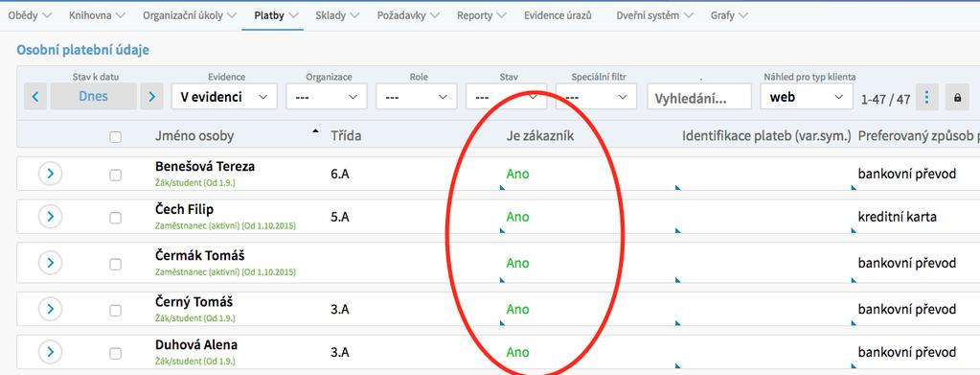The image size is (980, 375).
Task: Click the Vyhledání search field
Action: coord(699,97)
